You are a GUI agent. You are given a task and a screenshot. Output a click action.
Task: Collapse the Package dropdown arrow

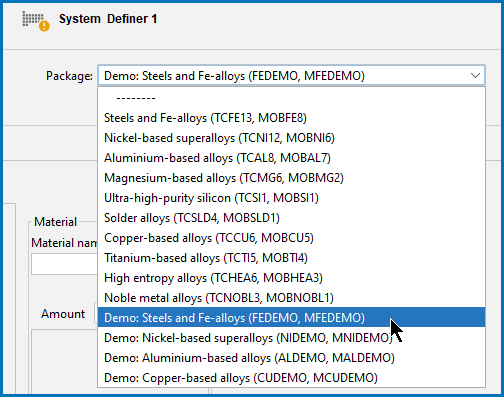tap(475, 75)
